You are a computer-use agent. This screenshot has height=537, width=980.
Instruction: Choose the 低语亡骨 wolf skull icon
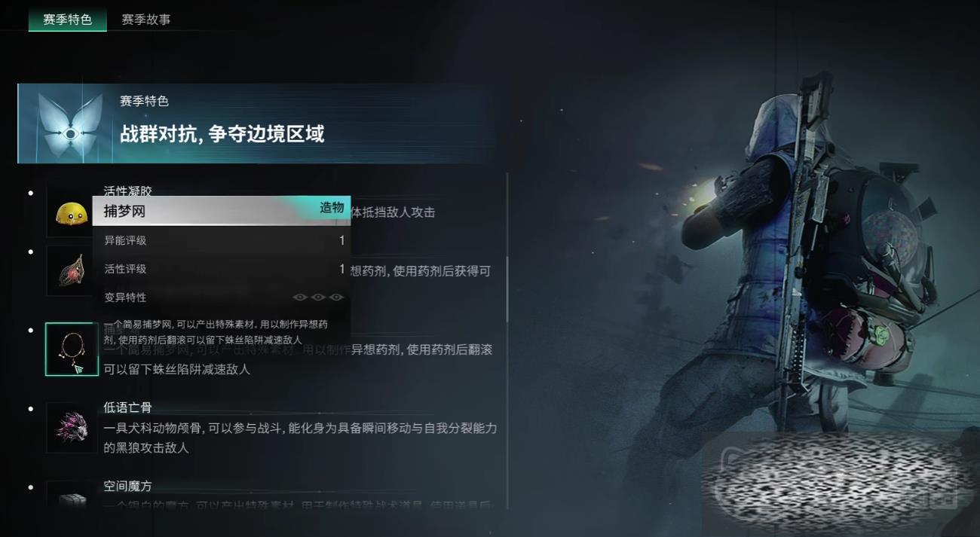point(72,427)
